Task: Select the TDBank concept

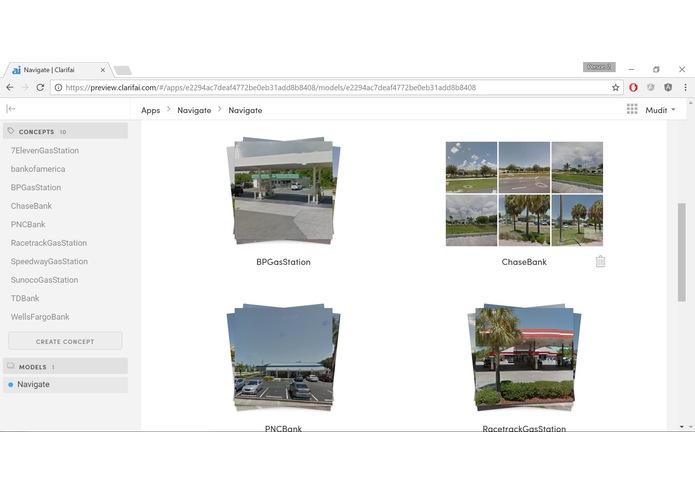Action: pos(25,299)
